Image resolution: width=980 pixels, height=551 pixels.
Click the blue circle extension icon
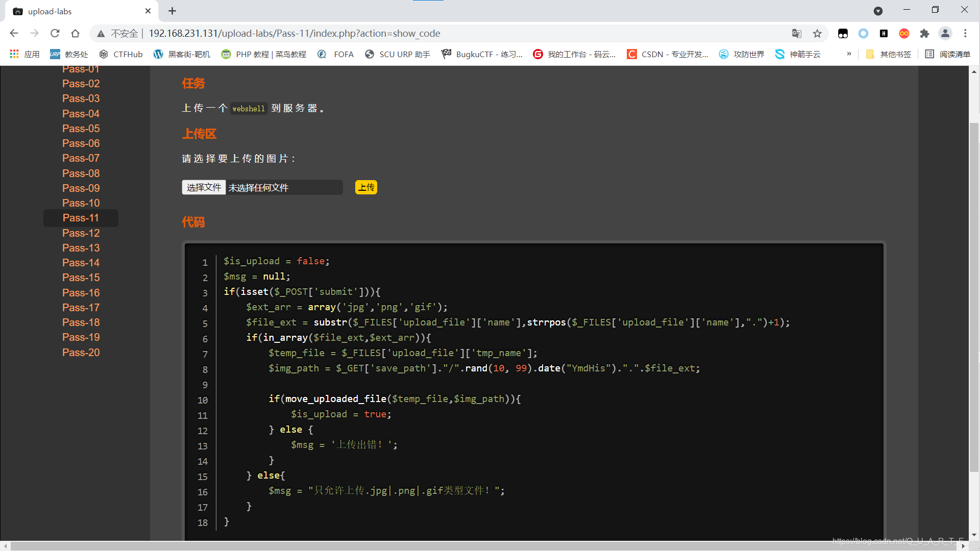tap(863, 33)
